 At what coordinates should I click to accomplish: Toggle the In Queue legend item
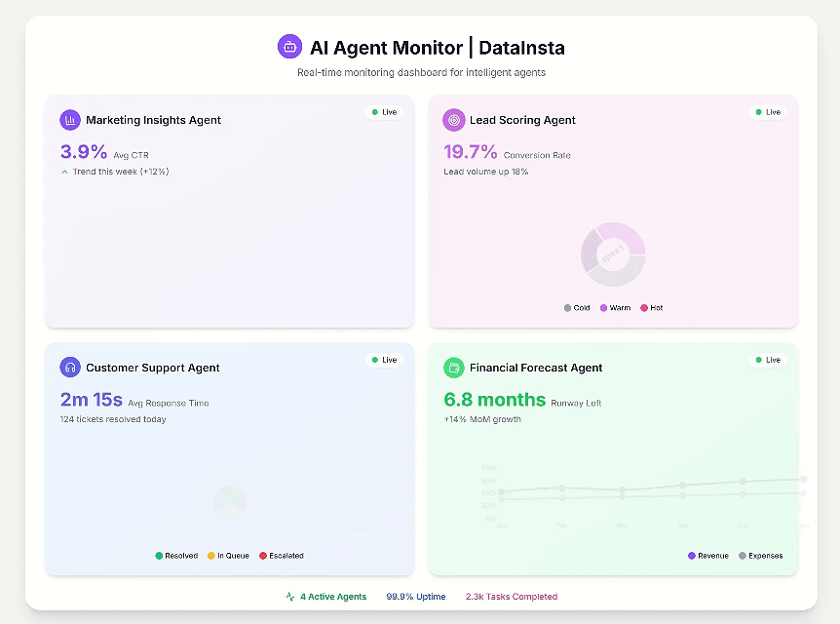(229, 556)
